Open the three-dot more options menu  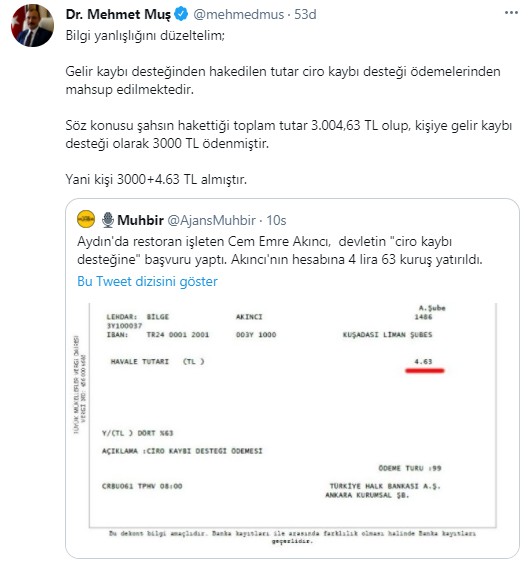pyautogui.click(x=511, y=13)
